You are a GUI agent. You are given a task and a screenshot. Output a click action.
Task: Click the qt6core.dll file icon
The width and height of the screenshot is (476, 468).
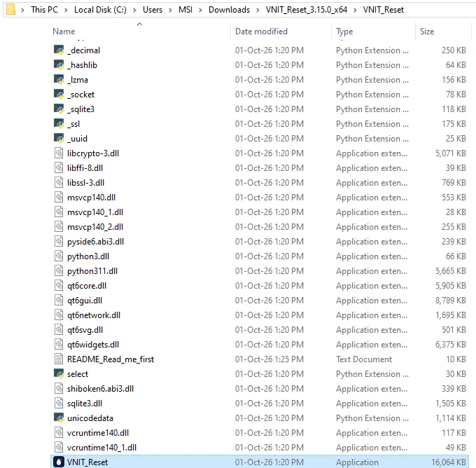pos(59,286)
